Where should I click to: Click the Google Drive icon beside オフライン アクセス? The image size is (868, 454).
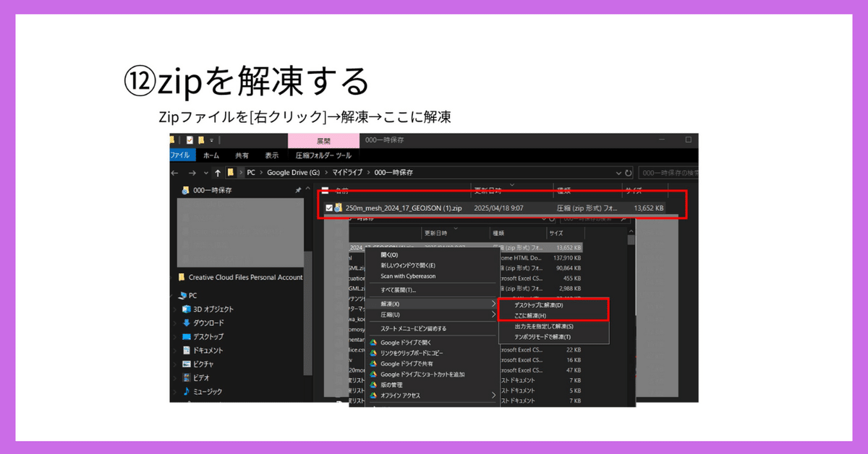(x=373, y=395)
